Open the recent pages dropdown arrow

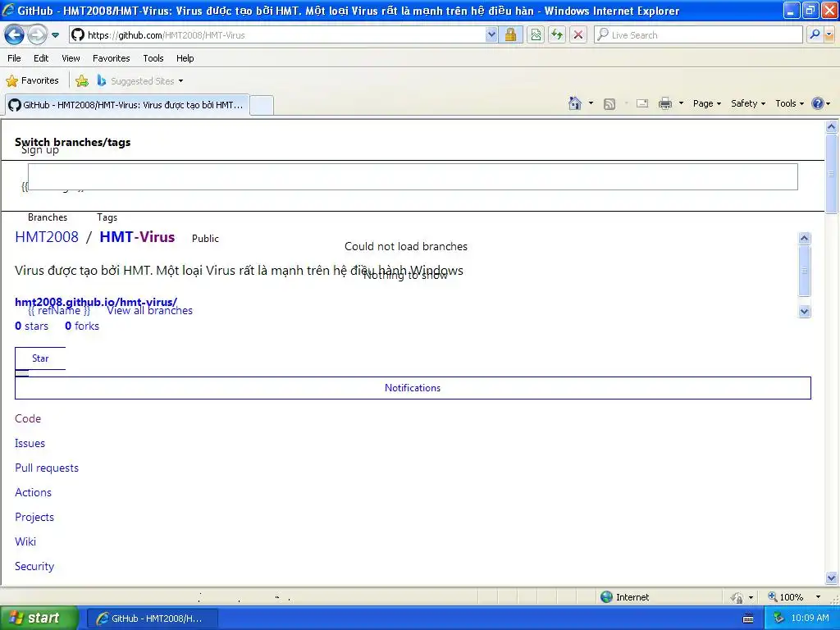[x=55, y=35]
